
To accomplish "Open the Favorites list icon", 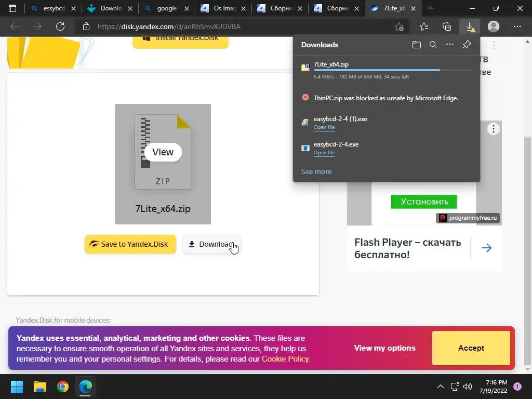I will (x=424, y=26).
